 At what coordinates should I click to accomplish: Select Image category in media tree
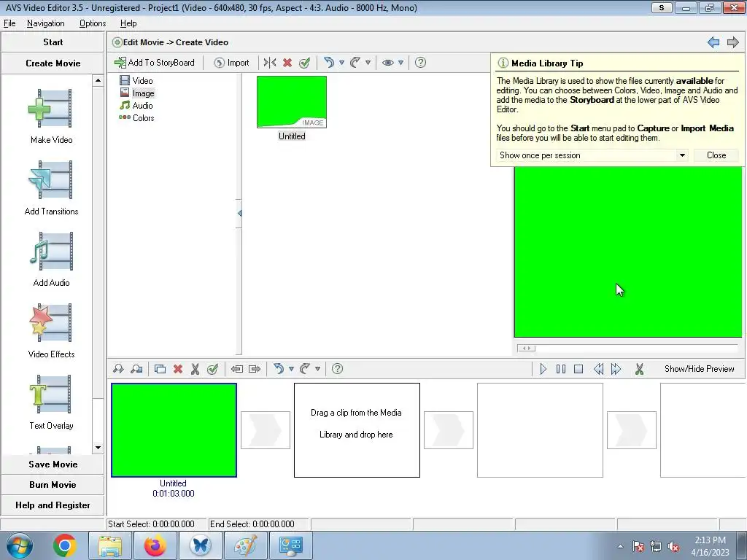(x=137, y=93)
